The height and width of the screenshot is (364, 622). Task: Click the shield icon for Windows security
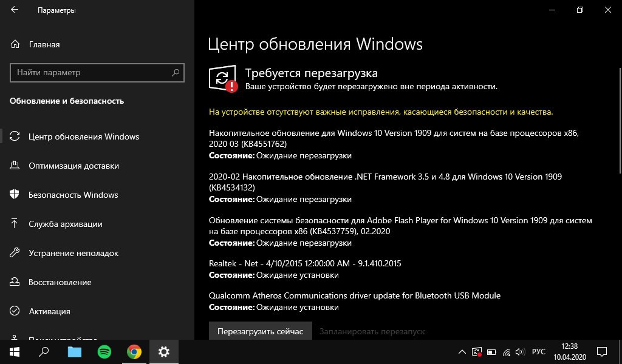[15, 195]
